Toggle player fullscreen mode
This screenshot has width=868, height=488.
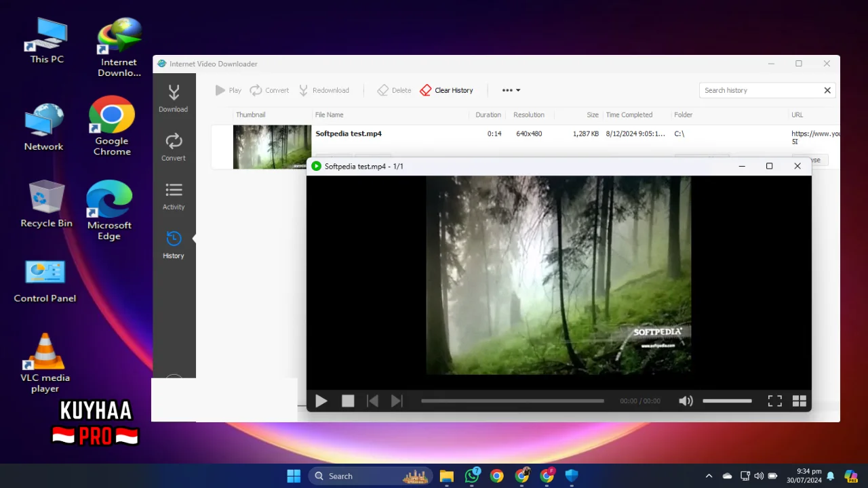point(775,401)
